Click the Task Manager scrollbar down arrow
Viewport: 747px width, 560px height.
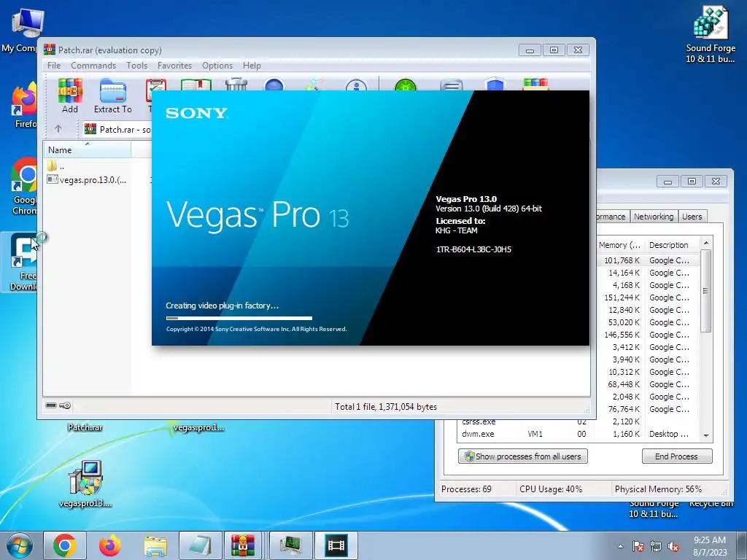click(x=706, y=435)
